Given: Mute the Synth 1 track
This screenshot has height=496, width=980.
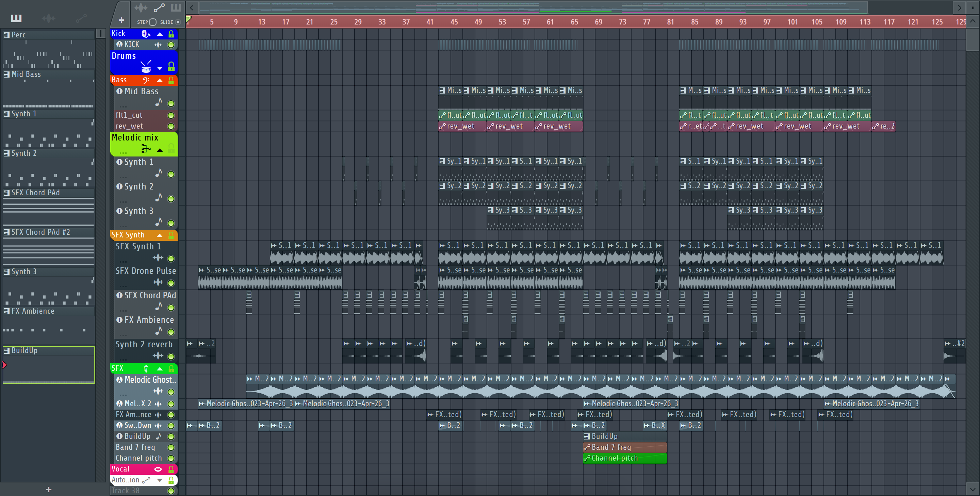Looking at the screenshot, I should (x=171, y=174).
